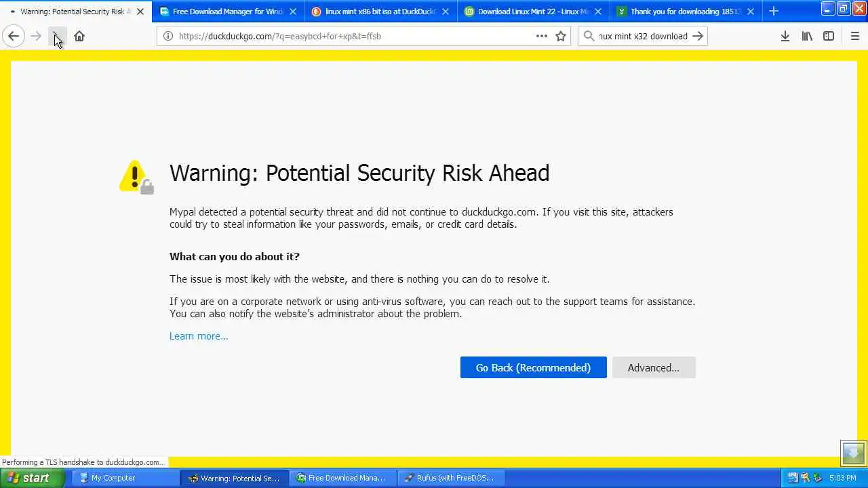The width and height of the screenshot is (868, 488).
Task: Toggle the sidebar view icon
Action: pos(829,36)
